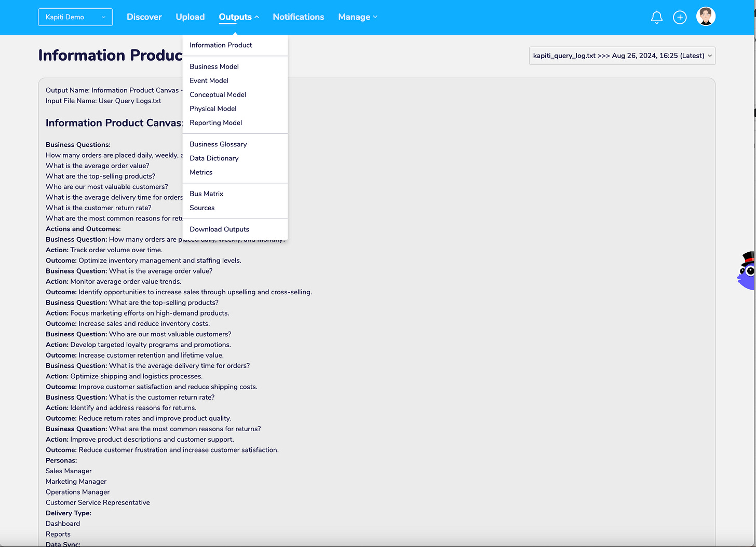Click 'Outcome: Increase sales and reduce inventory costs.'
This screenshot has height=547, width=756.
(128, 324)
